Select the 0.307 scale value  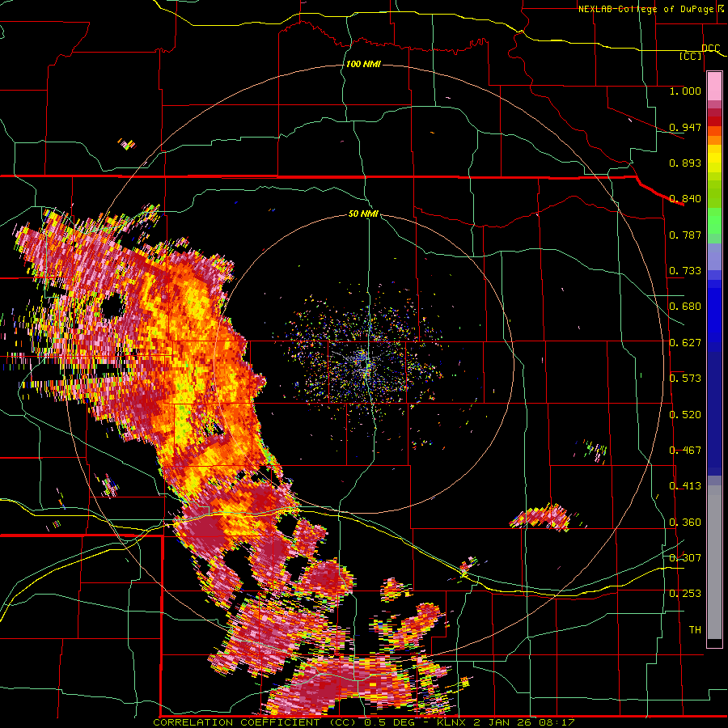click(685, 558)
